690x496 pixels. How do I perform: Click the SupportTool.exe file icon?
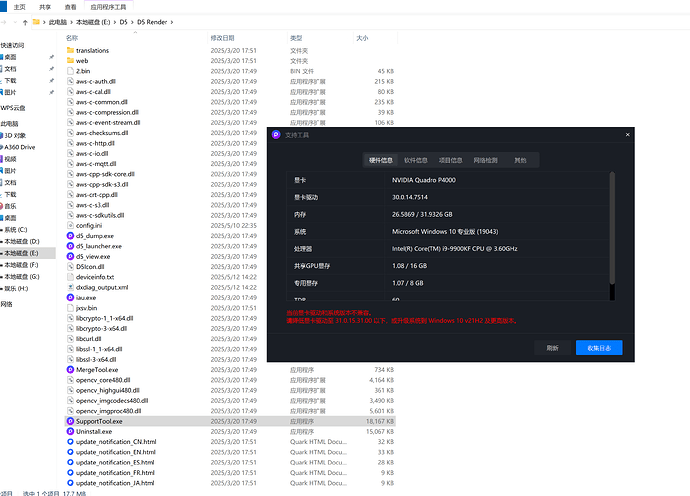click(70, 421)
